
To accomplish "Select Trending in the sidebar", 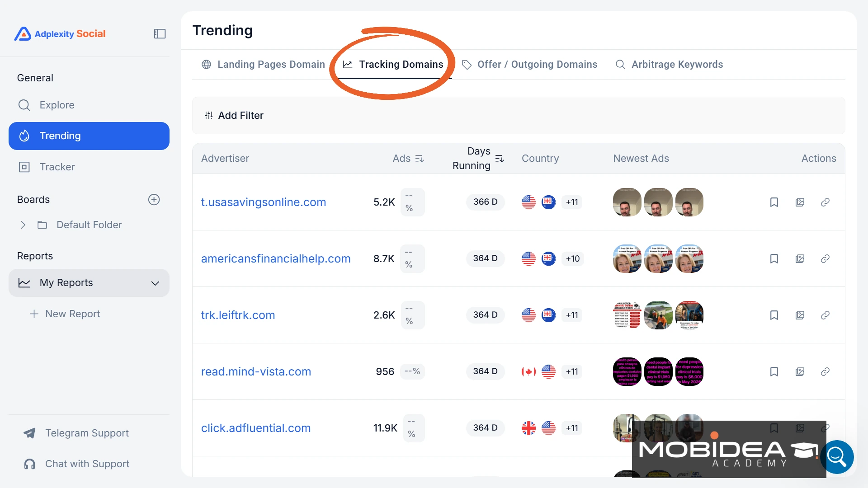I will pos(89,136).
